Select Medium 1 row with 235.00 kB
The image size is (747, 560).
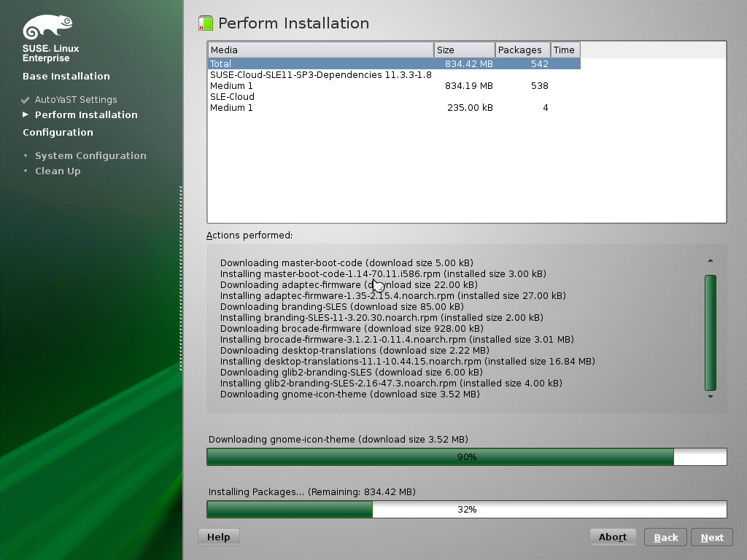click(394, 108)
